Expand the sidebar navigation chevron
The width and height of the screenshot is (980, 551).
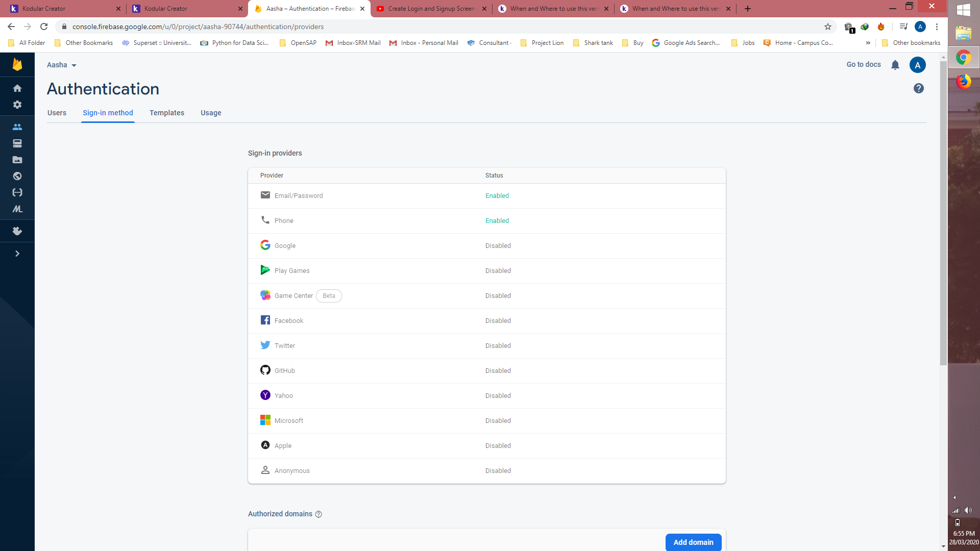(x=17, y=254)
